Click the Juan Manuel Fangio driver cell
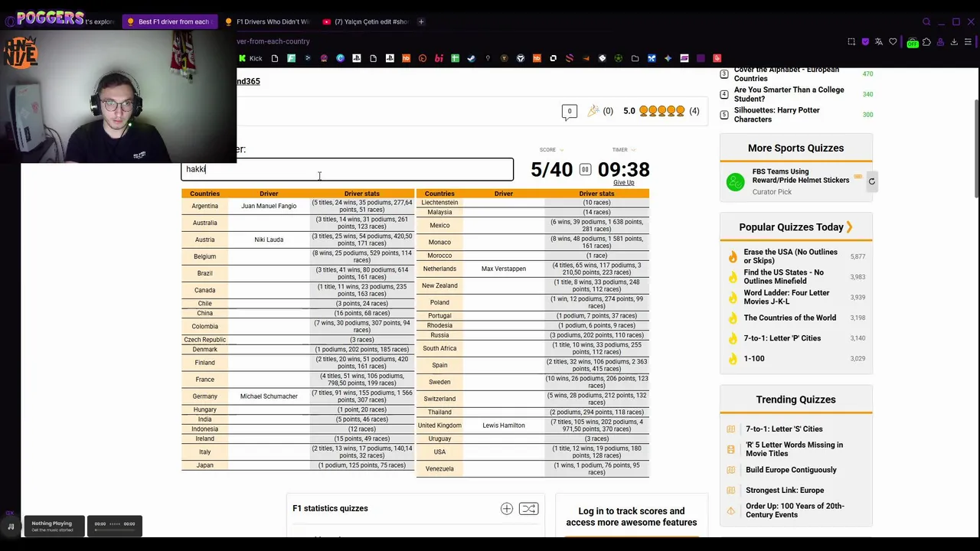The width and height of the screenshot is (980, 551). point(269,206)
